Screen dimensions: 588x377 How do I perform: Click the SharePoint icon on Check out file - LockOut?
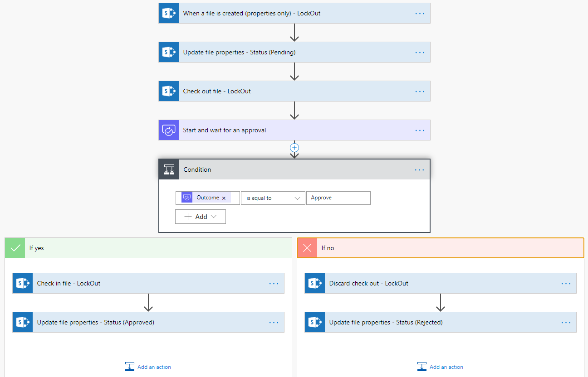point(168,91)
